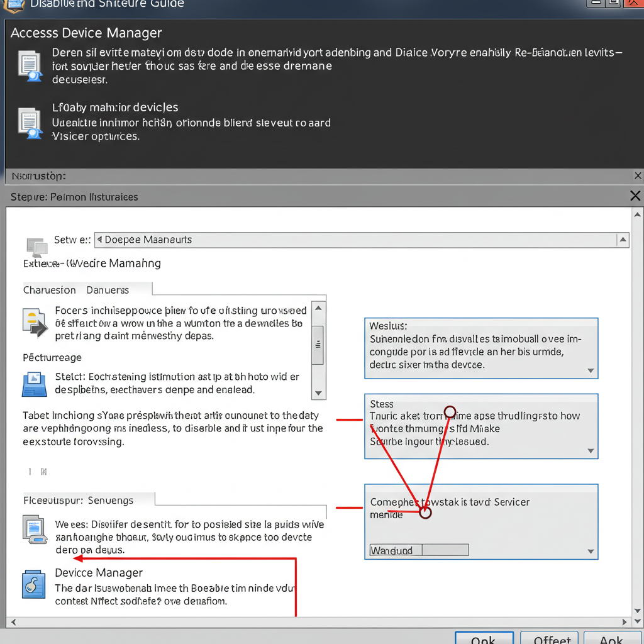This screenshot has height=644, width=644.
Task: Close the "Nsorrustòp:" bar
Action: point(638,176)
